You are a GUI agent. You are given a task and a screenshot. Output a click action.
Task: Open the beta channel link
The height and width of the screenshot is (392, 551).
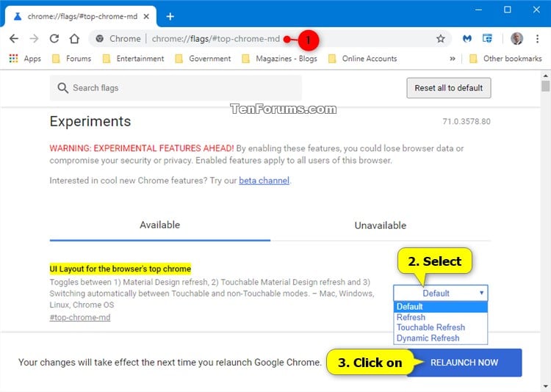click(264, 181)
